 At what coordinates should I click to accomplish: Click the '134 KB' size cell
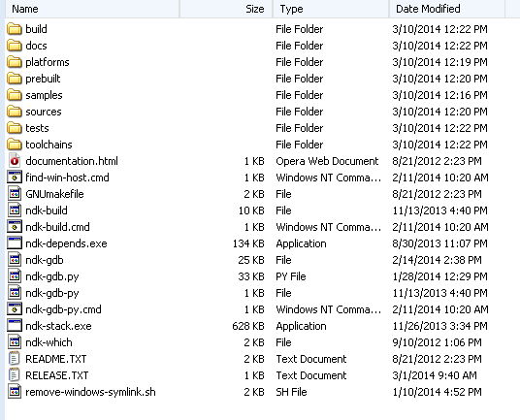tap(248, 243)
